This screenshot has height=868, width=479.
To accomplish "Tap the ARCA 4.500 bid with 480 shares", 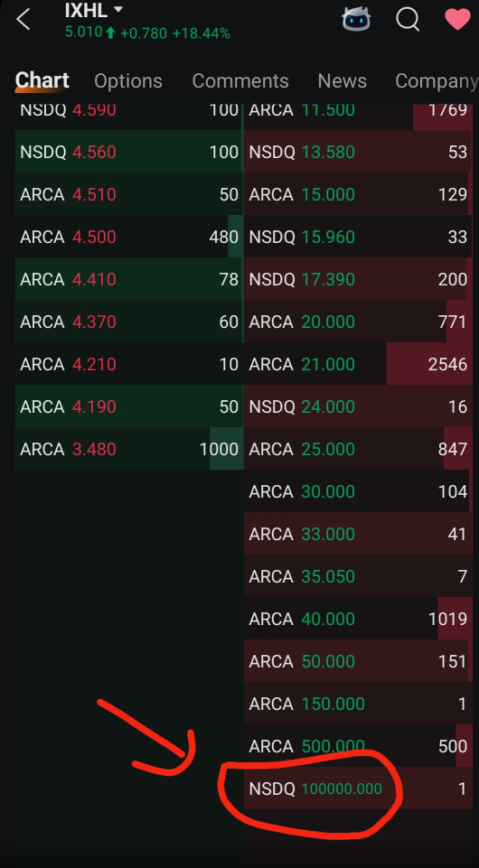I will (x=129, y=237).
